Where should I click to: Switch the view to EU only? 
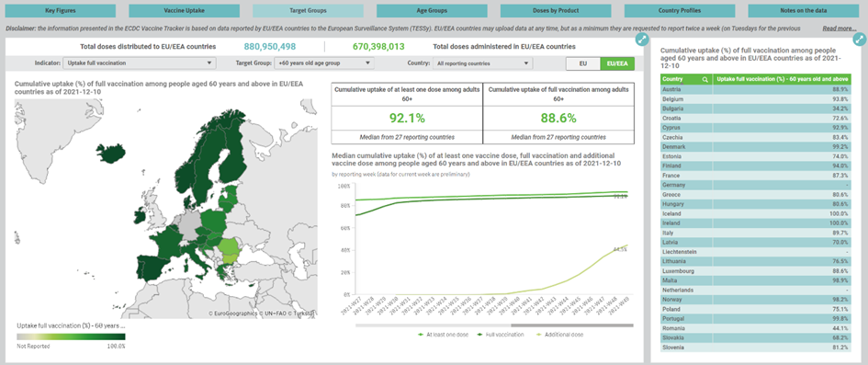(583, 63)
